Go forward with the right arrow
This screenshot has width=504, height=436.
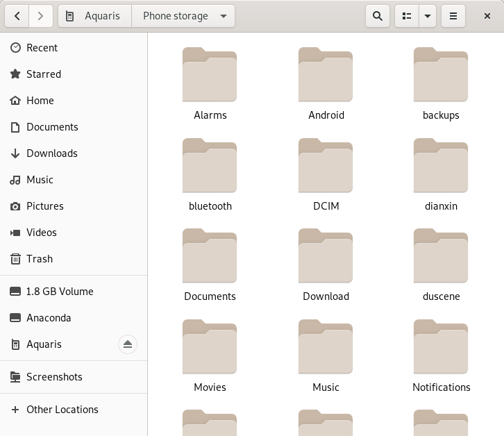41,16
